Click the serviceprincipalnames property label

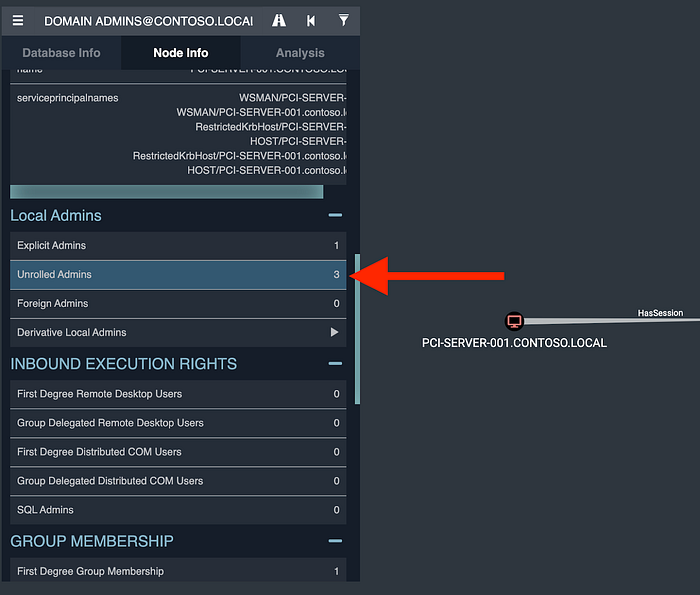point(68,98)
